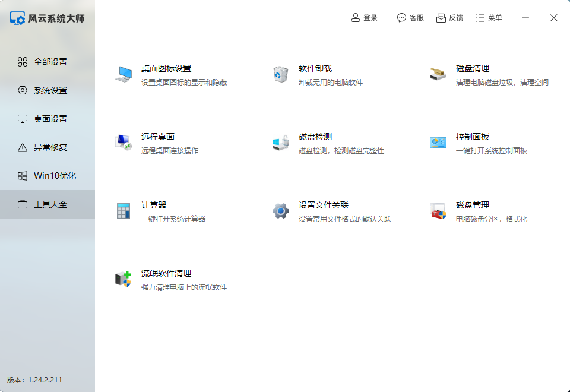The image size is (570, 392).
Task: Click description 一键打开系统计算器
Action: tap(173, 219)
